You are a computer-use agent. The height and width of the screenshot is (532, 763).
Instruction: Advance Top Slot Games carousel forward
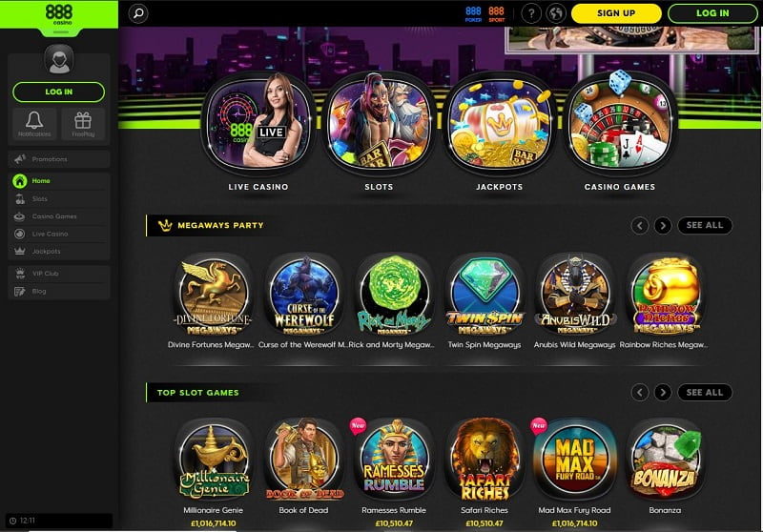pyautogui.click(x=663, y=392)
